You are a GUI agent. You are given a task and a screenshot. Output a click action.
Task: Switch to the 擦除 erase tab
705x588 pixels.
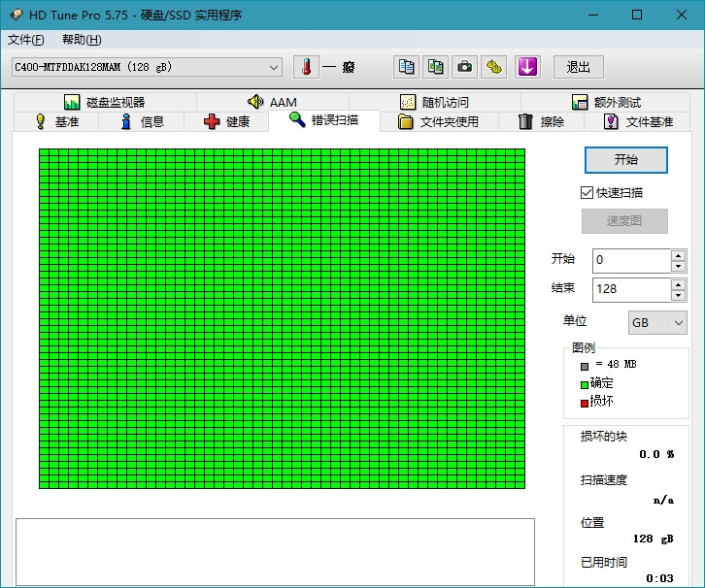point(541,121)
